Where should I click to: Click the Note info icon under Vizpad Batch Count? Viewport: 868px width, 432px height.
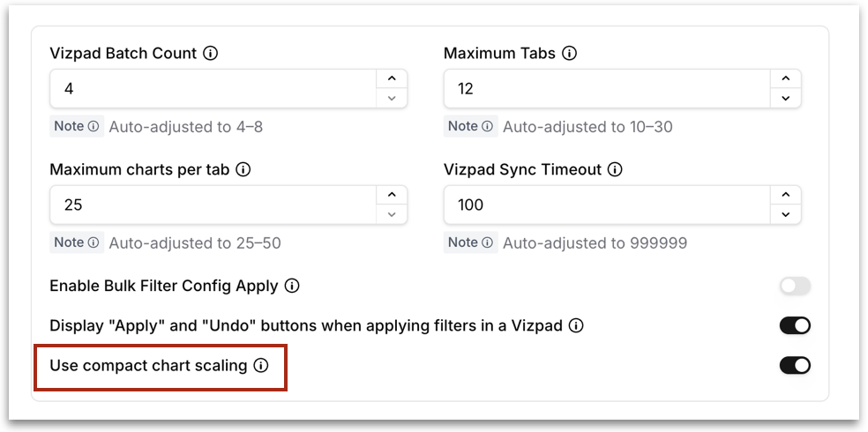(94, 127)
